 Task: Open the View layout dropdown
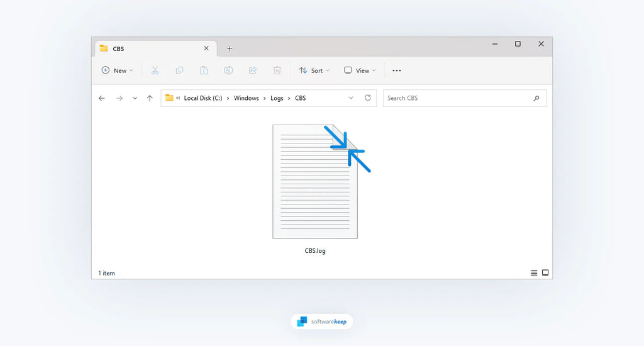click(x=360, y=70)
